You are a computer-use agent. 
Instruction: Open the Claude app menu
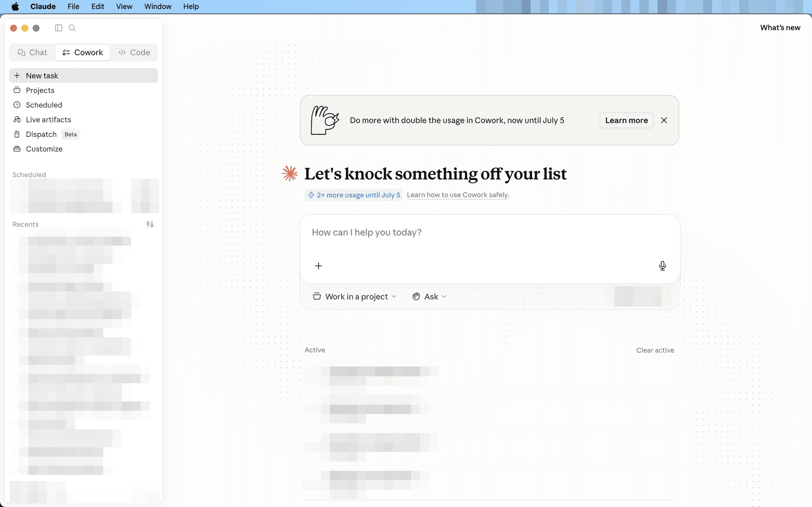tap(43, 6)
